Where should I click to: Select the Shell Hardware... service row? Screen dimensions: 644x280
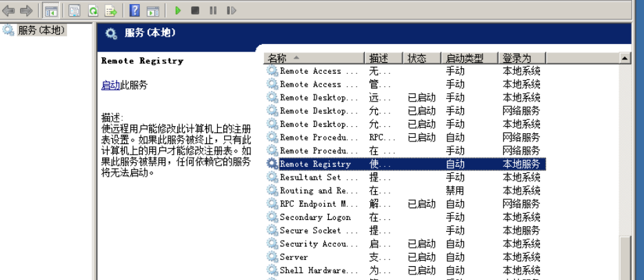(x=405, y=270)
